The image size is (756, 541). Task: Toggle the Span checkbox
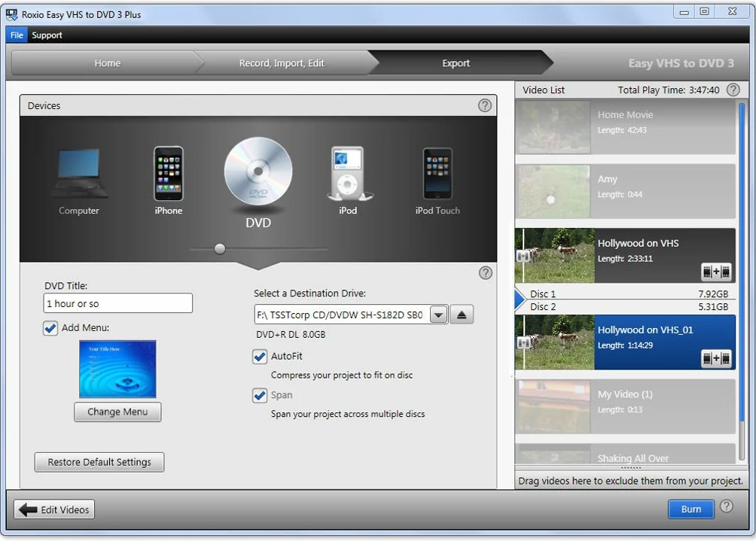pyautogui.click(x=259, y=396)
